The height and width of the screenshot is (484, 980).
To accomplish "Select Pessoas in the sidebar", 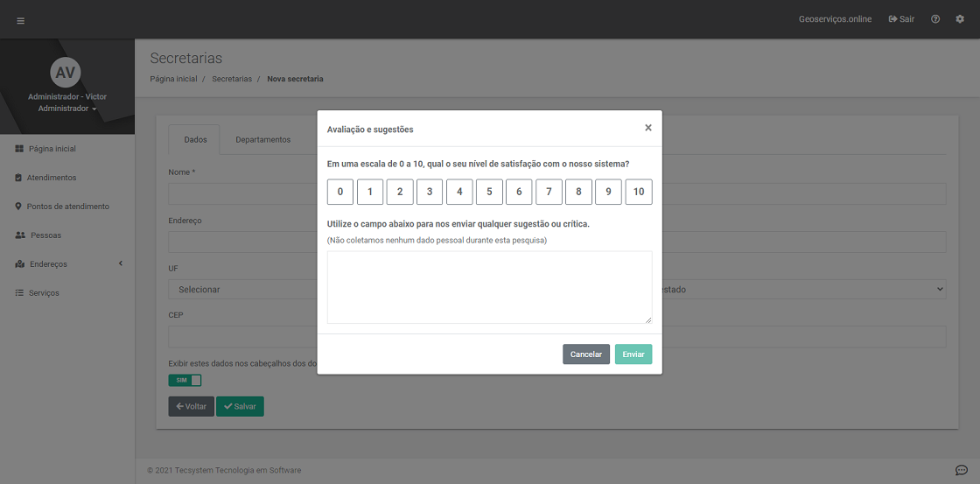I will click(45, 235).
